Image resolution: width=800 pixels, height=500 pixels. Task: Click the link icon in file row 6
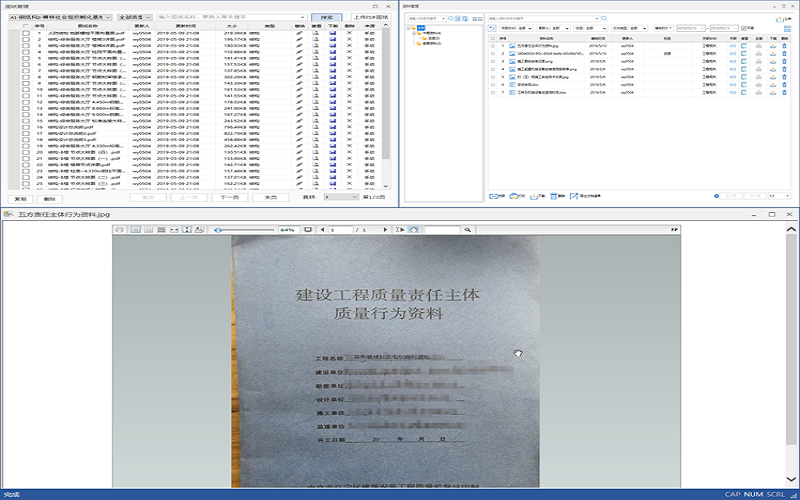[x=733, y=85]
